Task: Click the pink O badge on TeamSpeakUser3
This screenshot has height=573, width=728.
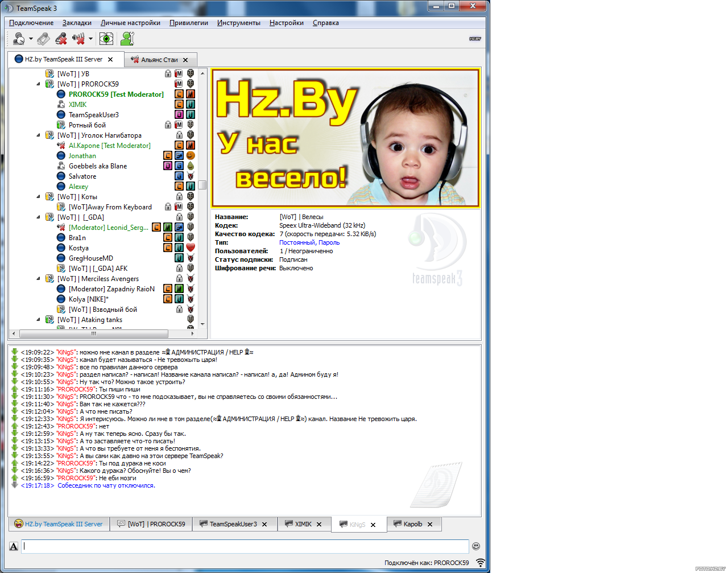Action: [179, 115]
